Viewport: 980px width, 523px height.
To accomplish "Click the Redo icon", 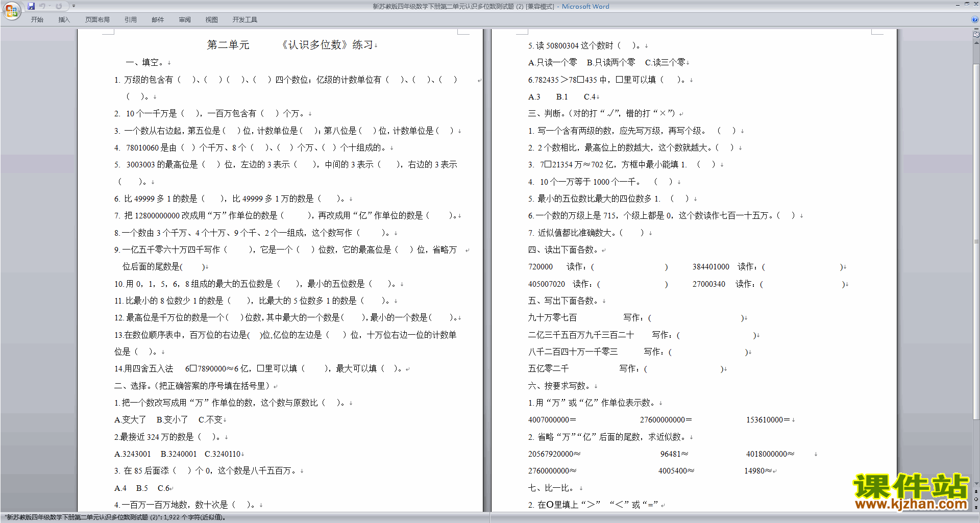I will (59, 6).
